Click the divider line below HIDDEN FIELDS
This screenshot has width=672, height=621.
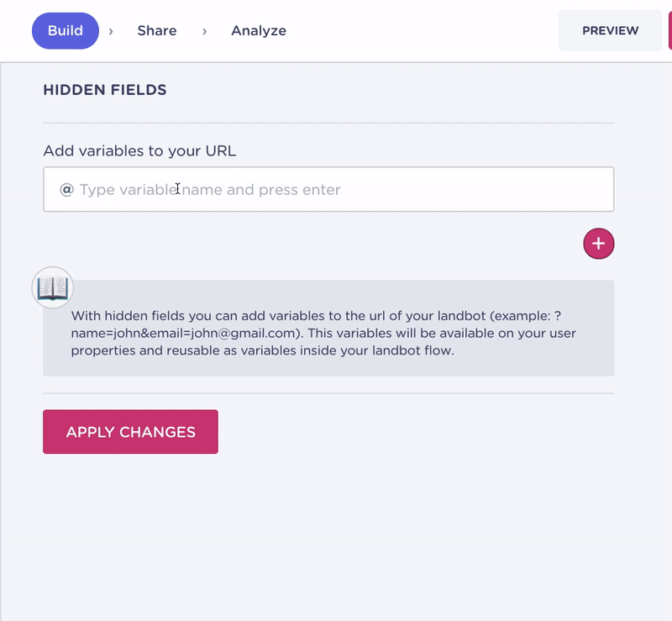point(328,123)
